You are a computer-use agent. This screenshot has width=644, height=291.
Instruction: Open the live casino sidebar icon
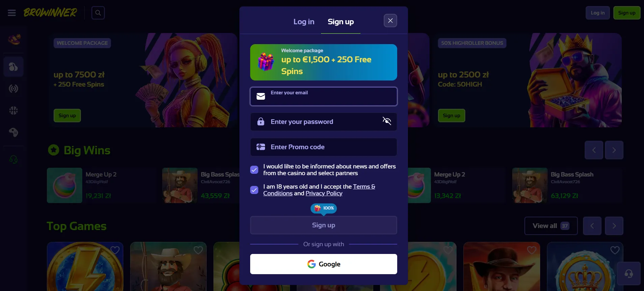click(x=13, y=89)
